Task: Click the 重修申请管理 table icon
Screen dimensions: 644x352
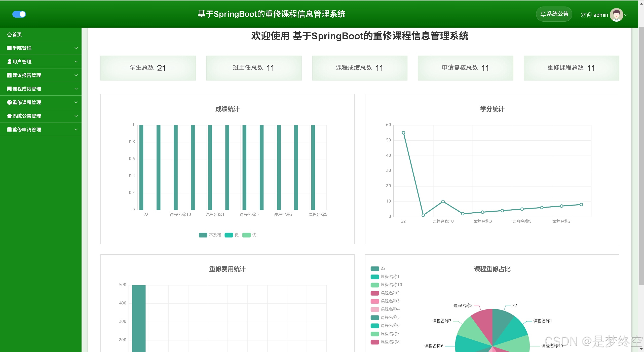Action: pos(9,130)
